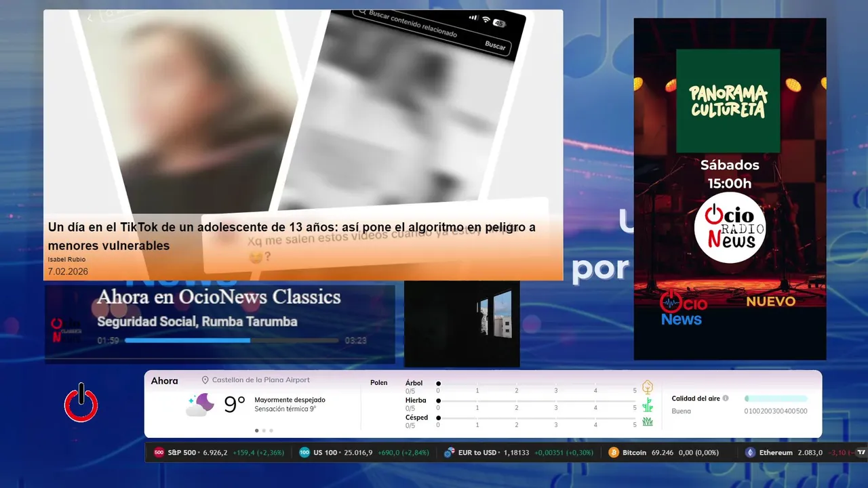Click Sensación térmica 9° text
This screenshot has height=488, width=868.
(285, 409)
